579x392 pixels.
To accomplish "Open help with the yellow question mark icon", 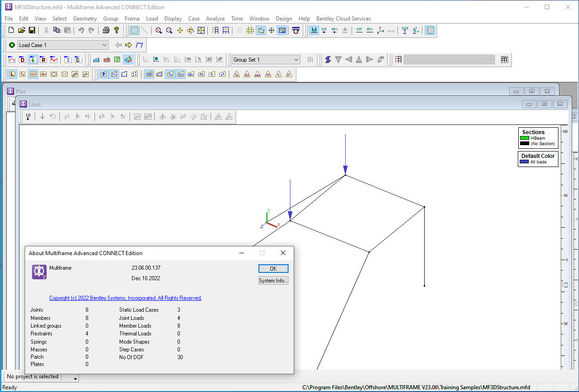I will click(116, 31).
